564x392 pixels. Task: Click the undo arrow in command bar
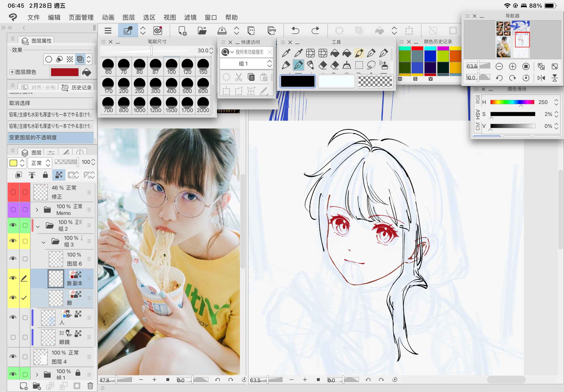click(x=295, y=30)
